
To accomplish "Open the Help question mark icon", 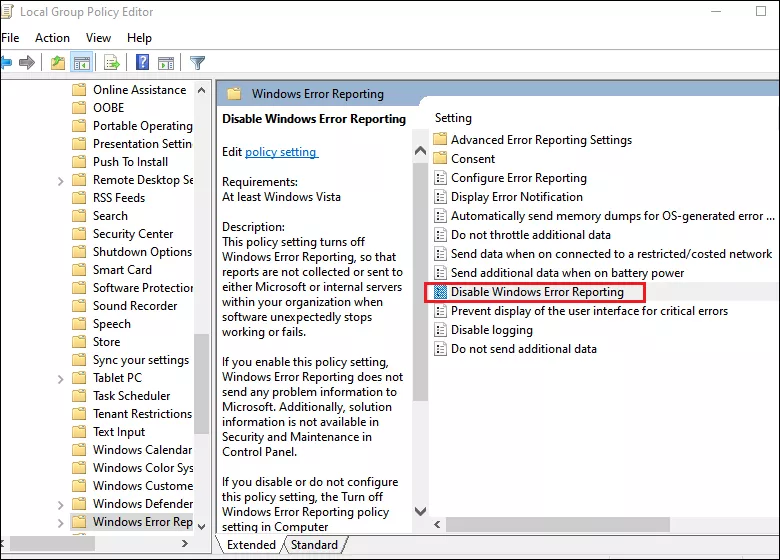I will click(142, 62).
